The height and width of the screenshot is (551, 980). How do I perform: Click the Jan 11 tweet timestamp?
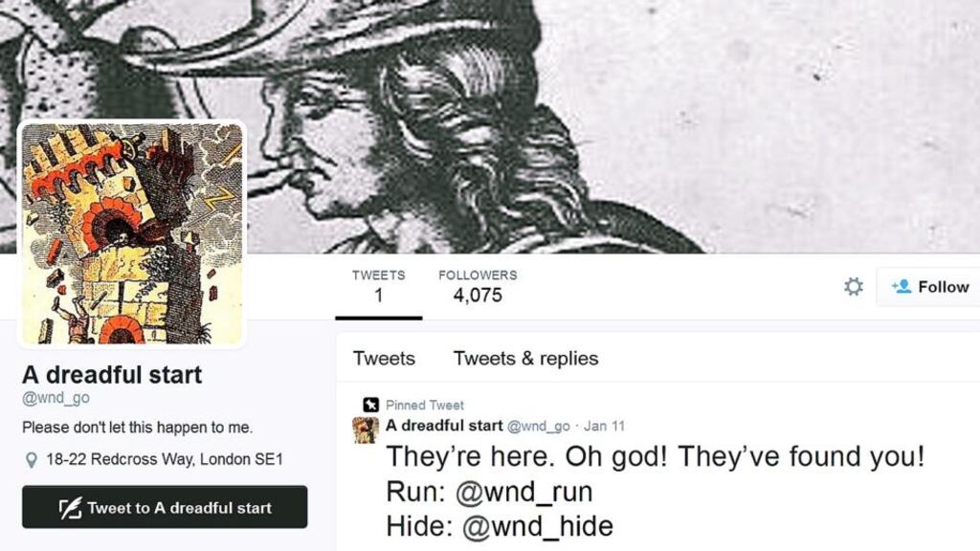(604, 426)
